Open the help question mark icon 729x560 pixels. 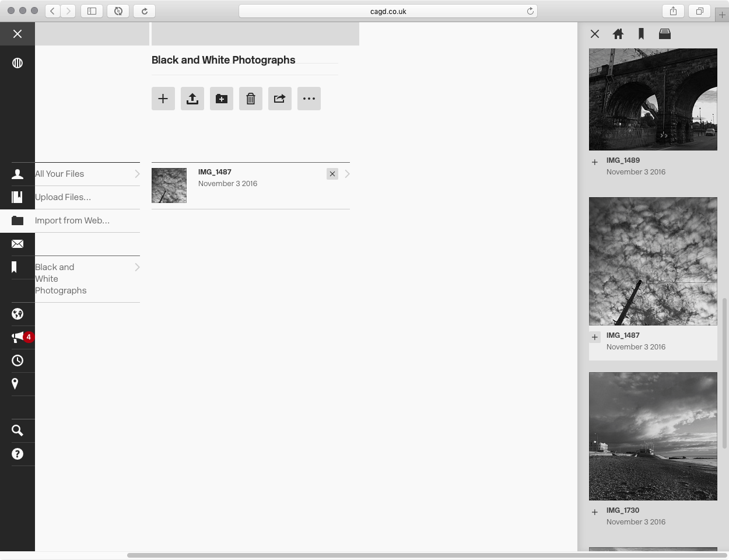click(x=17, y=454)
